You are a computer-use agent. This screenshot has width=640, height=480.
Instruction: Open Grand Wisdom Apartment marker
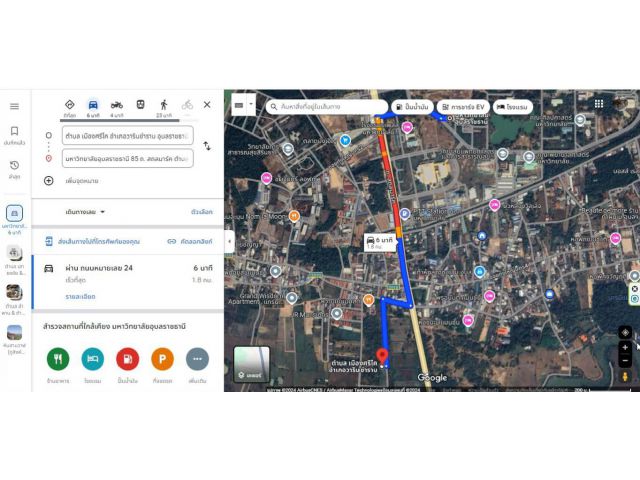click(291, 298)
